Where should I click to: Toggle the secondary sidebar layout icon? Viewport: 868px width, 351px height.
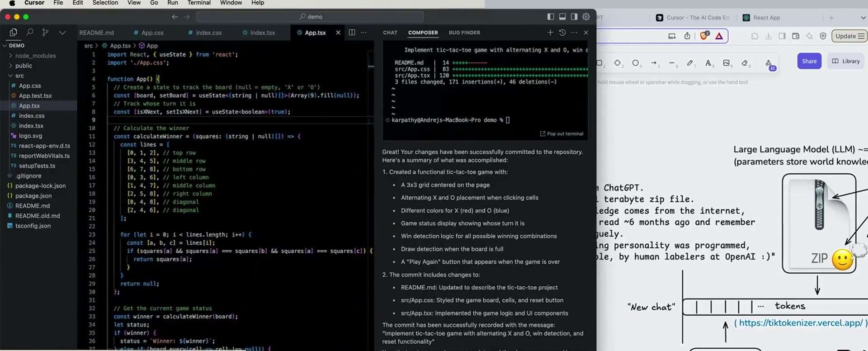click(x=574, y=17)
